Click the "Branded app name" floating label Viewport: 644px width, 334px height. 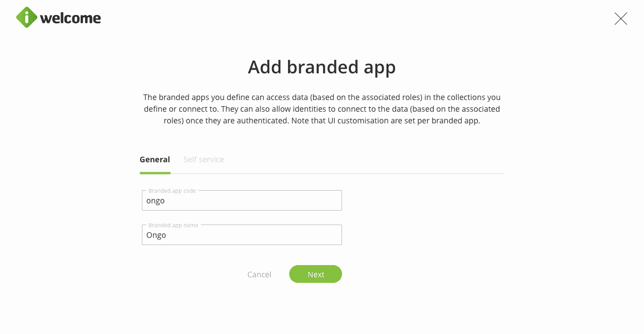(x=173, y=226)
